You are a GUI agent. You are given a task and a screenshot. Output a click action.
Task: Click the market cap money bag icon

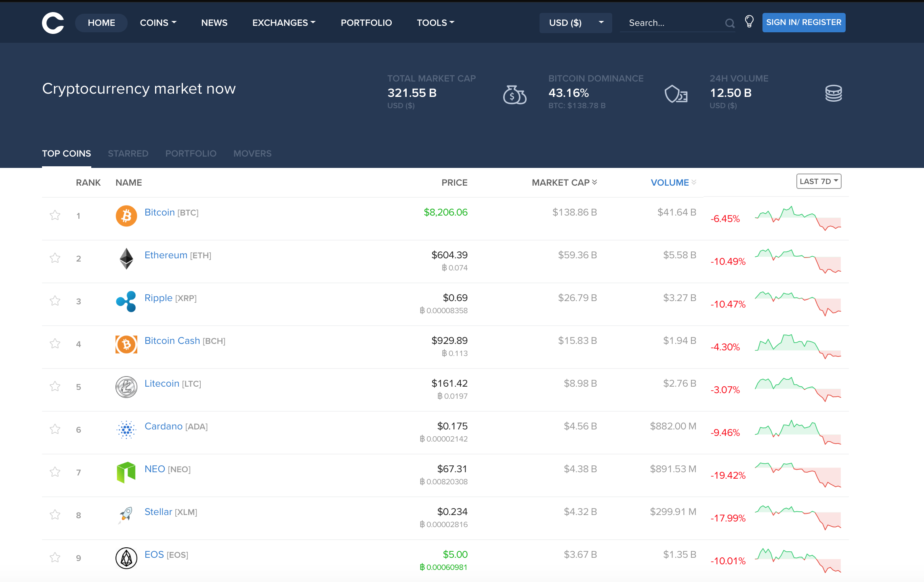click(x=514, y=96)
